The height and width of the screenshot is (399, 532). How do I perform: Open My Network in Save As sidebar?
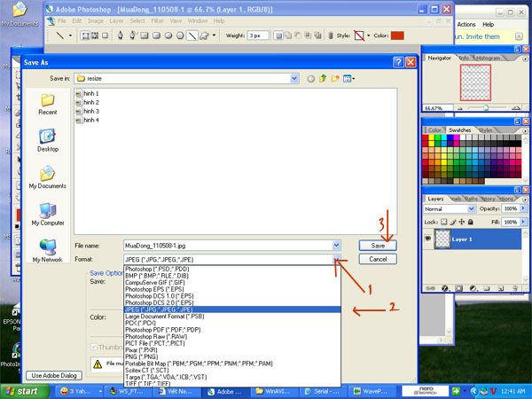pyautogui.click(x=48, y=251)
